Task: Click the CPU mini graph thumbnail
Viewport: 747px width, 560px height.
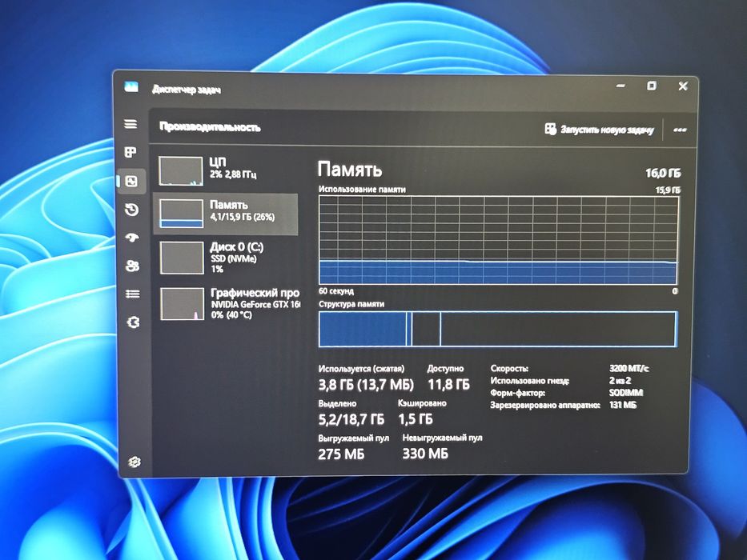Action: [181, 170]
